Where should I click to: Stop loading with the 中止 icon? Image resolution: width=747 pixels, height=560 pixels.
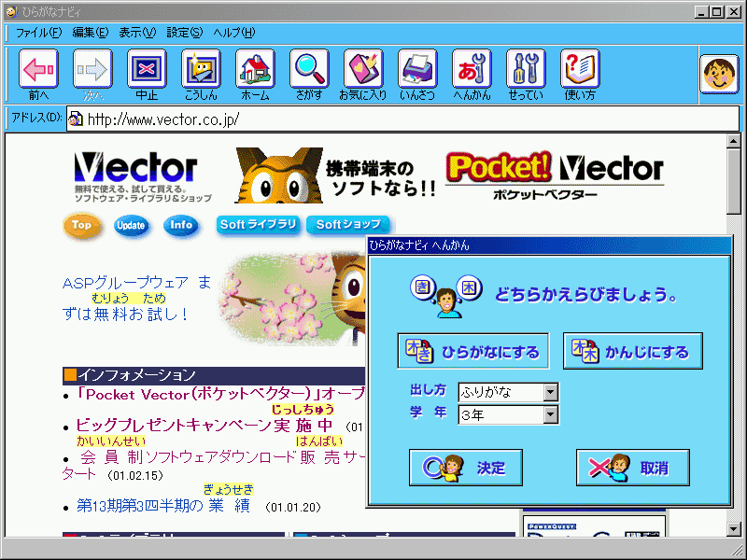point(147,69)
